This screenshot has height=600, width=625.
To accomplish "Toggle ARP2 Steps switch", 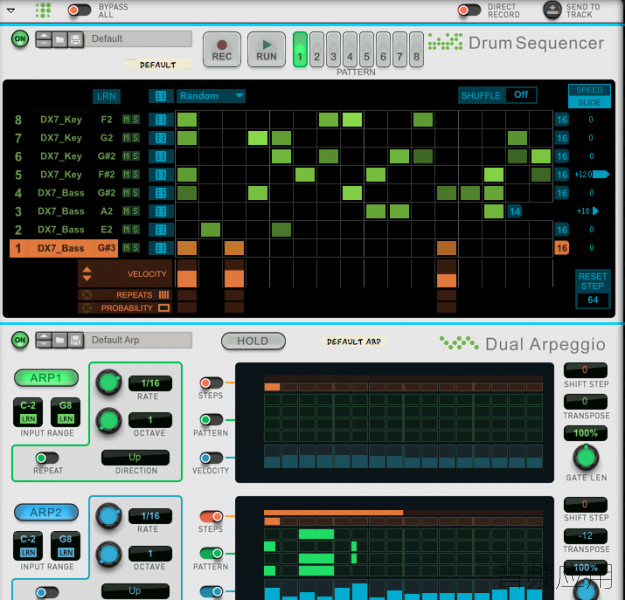I will click(x=211, y=517).
